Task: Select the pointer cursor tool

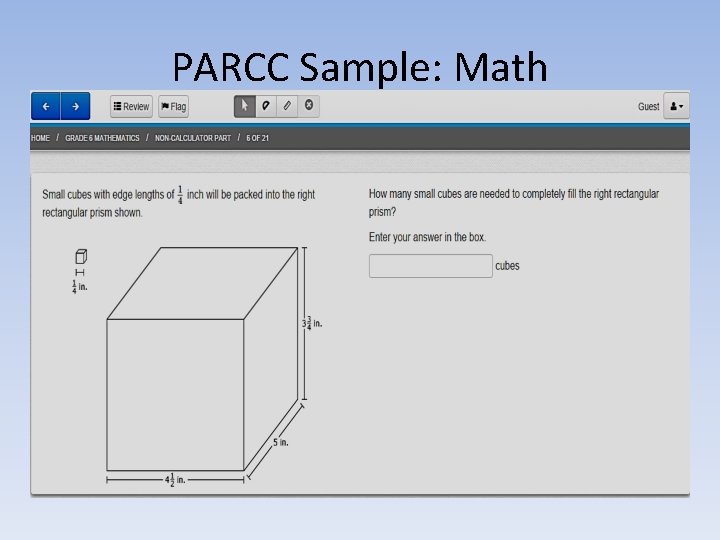Action: point(245,106)
